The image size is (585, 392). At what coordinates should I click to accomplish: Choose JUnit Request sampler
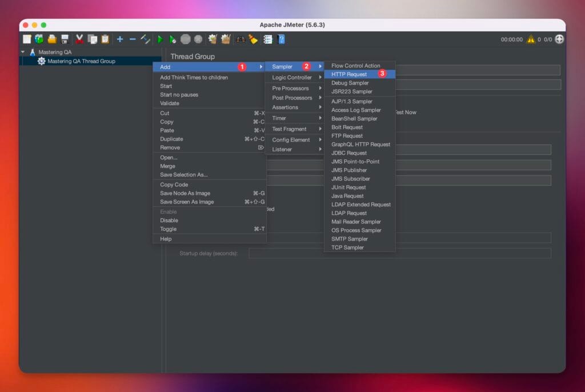[x=360, y=187]
